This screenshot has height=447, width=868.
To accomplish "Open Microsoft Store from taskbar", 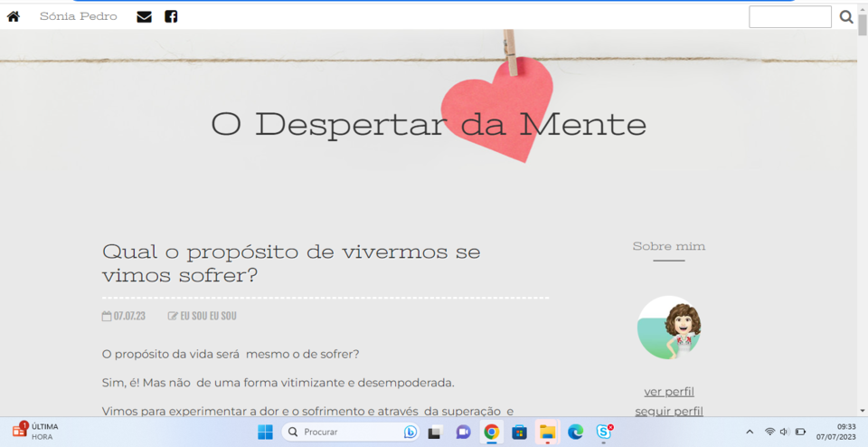I will [519, 432].
